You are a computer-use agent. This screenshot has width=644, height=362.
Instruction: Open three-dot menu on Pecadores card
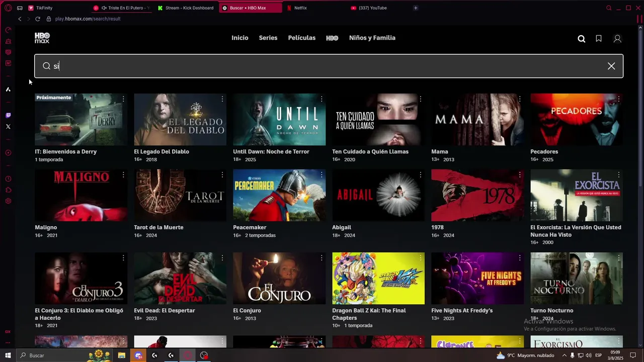point(619,100)
